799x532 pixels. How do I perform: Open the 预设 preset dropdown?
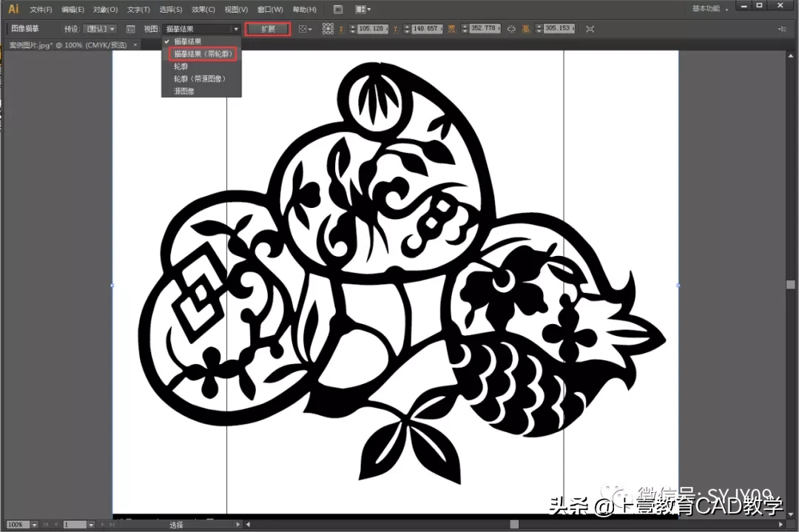click(x=101, y=29)
